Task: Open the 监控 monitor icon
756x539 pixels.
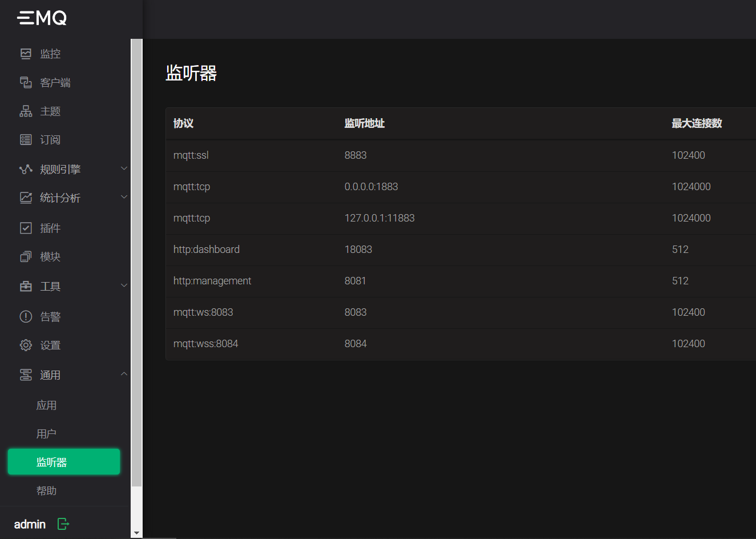Action: coord(26,54)
